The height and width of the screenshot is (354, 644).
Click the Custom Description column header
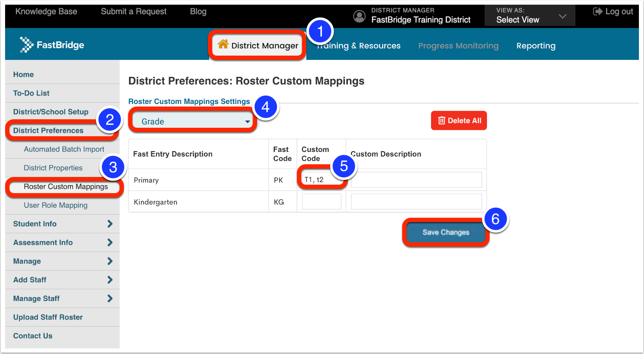click(x=386, y=154)
